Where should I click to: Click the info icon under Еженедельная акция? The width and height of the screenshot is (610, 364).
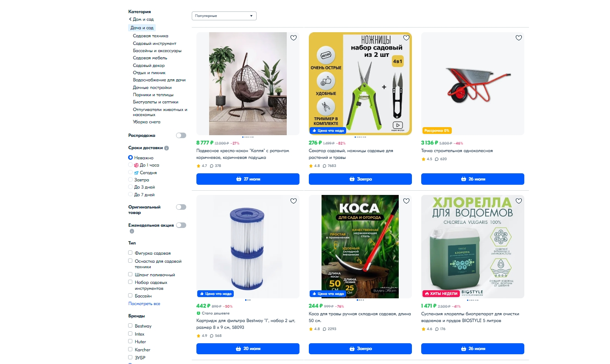[132, 231]
